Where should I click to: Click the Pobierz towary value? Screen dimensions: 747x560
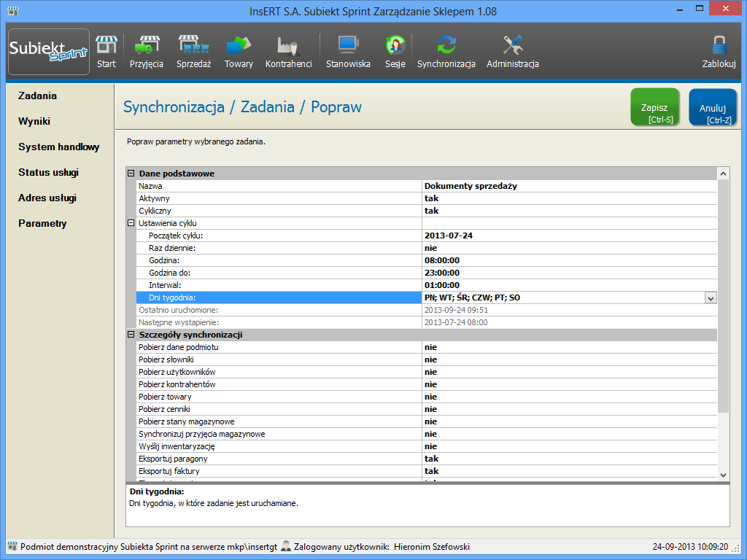click(x=569, y=397)
